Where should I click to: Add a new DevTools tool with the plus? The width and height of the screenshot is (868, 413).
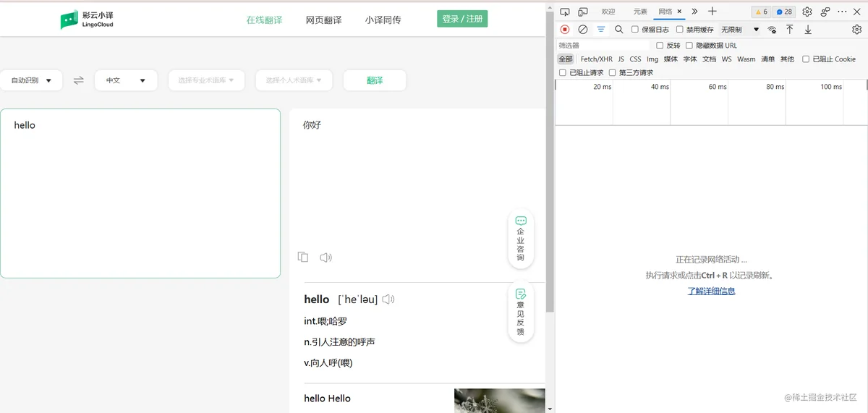(x=712, y=12)
